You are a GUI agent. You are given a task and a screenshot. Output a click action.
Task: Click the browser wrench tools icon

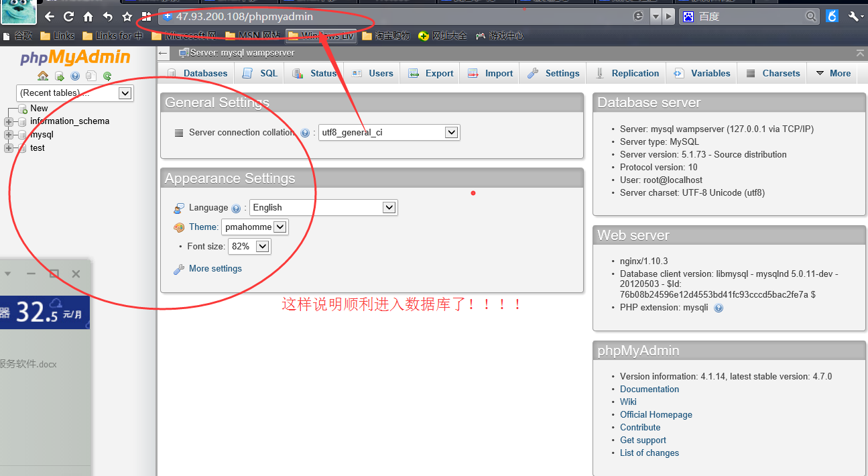click(x=855, y=17)
